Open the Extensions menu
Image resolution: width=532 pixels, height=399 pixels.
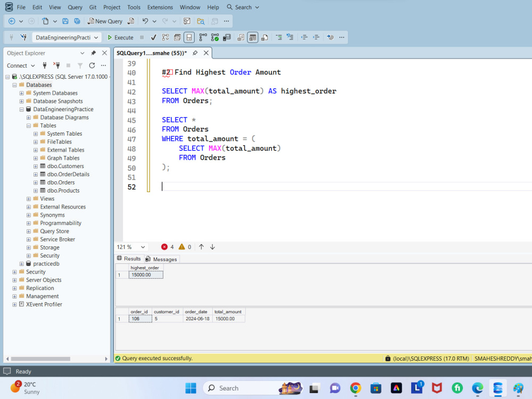160,7
